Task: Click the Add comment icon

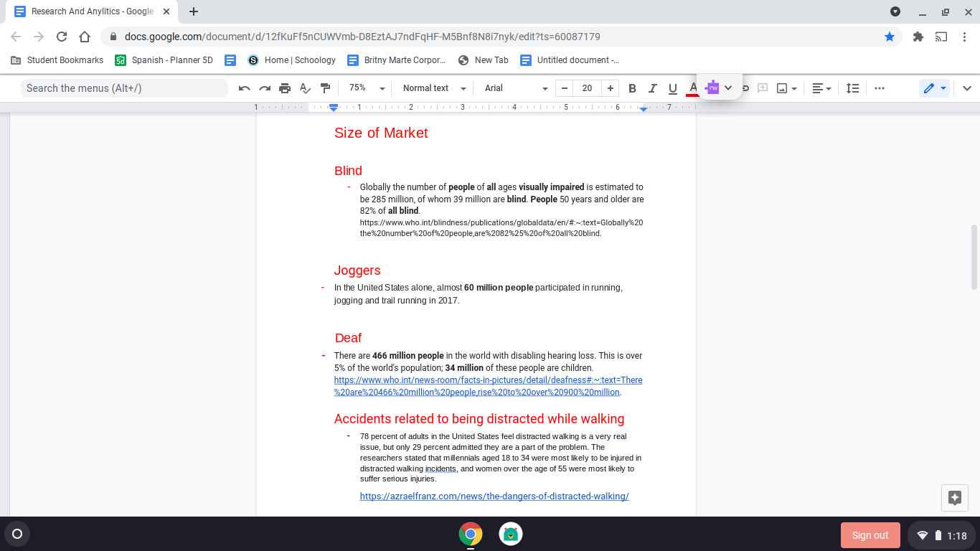Action: (763, 88)
